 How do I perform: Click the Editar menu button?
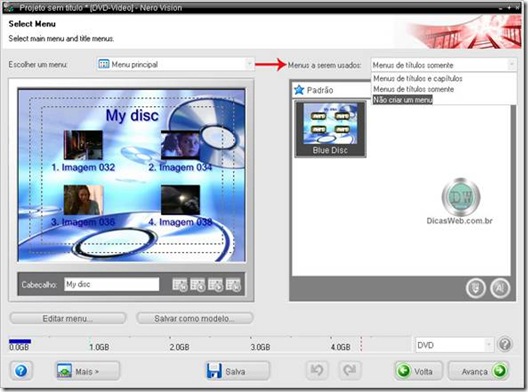[68, 318]
